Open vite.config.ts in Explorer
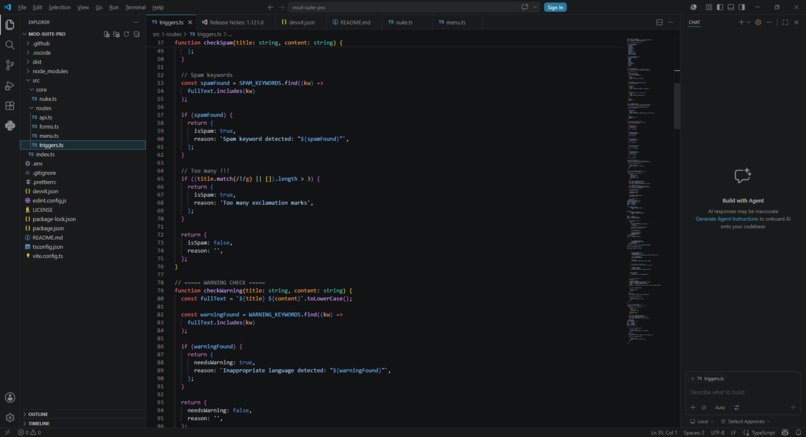Image resolution: width=806 pixels, height=437 pixels. coord(83,256)
